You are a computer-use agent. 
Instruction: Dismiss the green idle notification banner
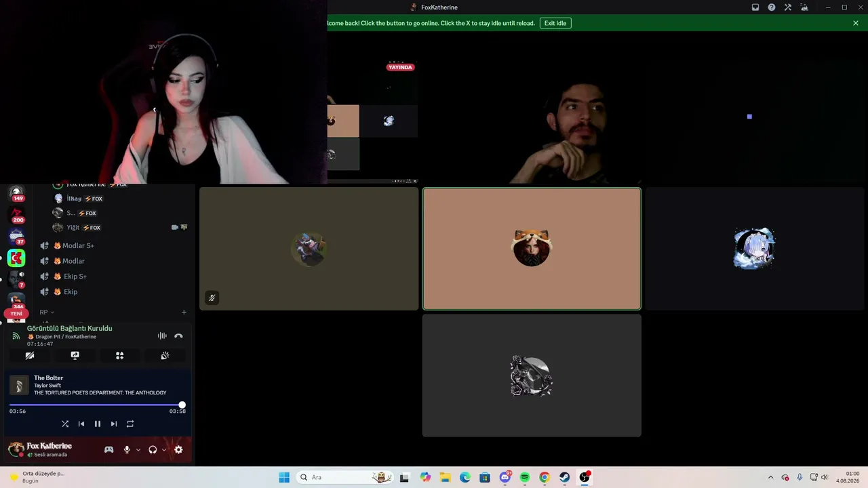856,23
